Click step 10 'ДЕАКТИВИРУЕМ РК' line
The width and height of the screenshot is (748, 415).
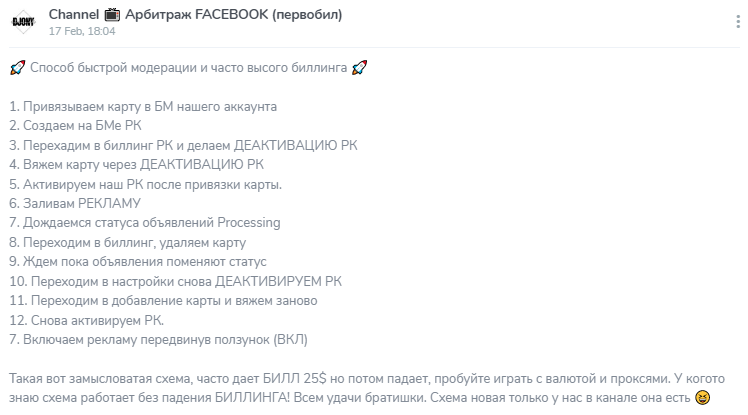176,281
